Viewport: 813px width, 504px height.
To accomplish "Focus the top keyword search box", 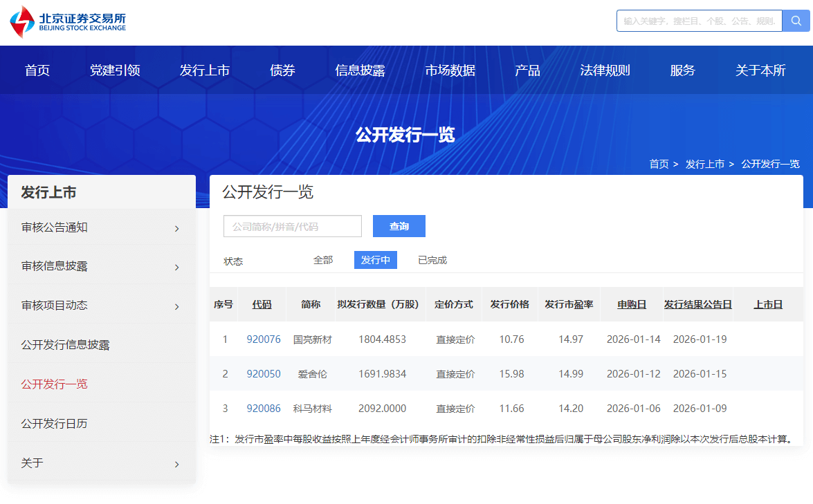I will [x=699, y=21].
